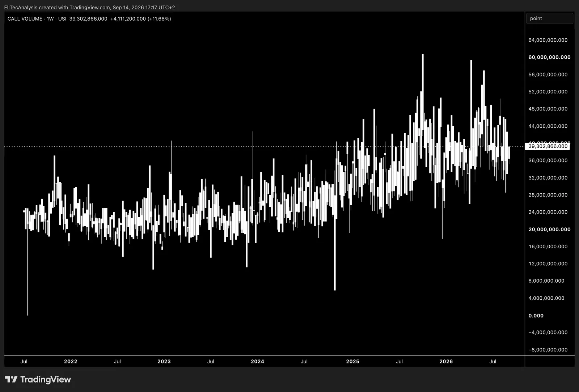The image size is (579, 392).
Task: Click the 20,000,000.000 price axis label
Action: [x=549, y=229]
